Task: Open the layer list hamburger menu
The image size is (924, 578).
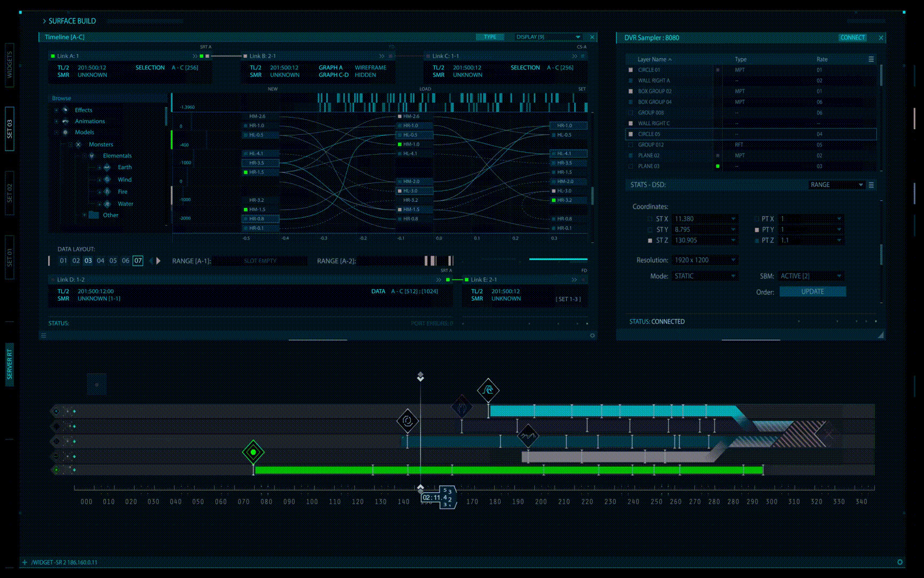Action: pos(871,59)
